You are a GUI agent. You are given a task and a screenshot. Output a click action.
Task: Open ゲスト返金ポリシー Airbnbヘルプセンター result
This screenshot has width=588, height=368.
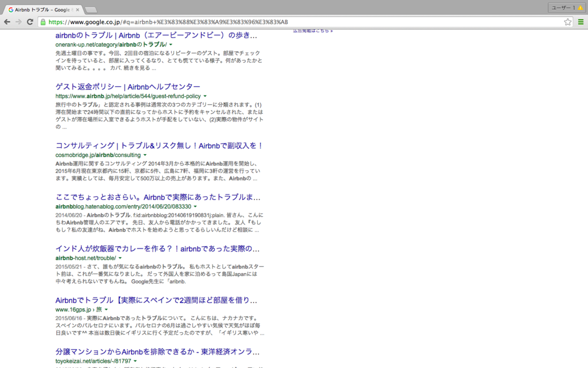(128, 87)
